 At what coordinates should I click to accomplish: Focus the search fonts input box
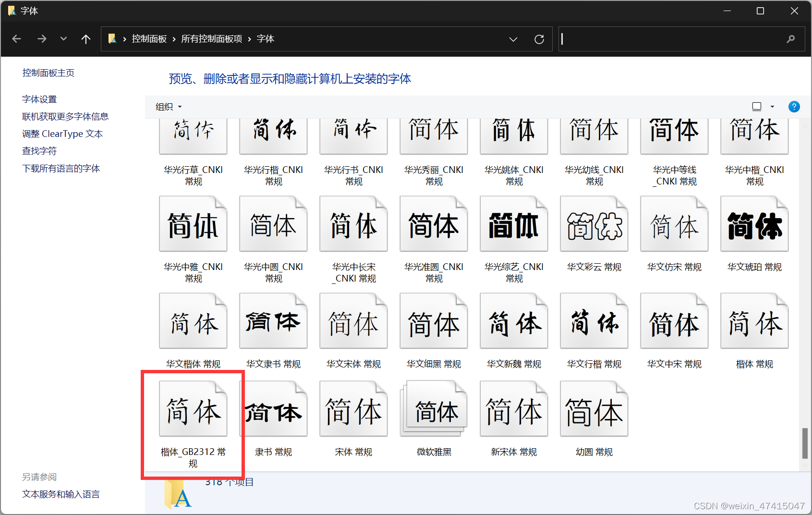point(672,39)
